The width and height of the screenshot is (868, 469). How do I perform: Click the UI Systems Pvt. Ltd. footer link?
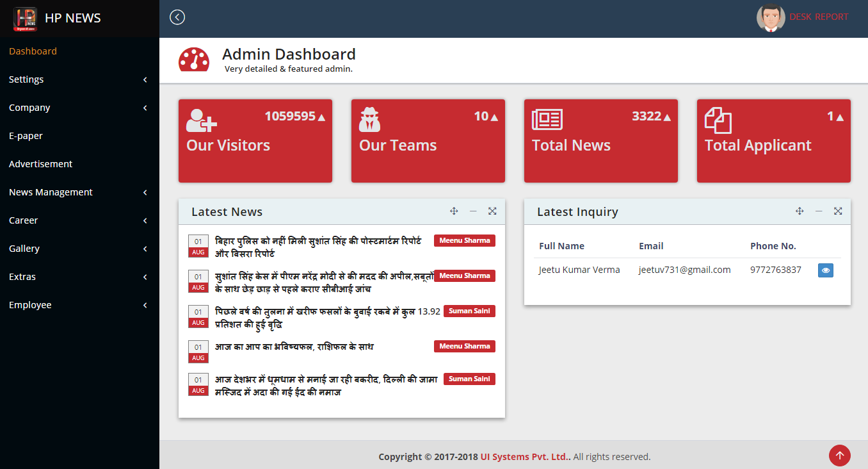pos(525,457)
